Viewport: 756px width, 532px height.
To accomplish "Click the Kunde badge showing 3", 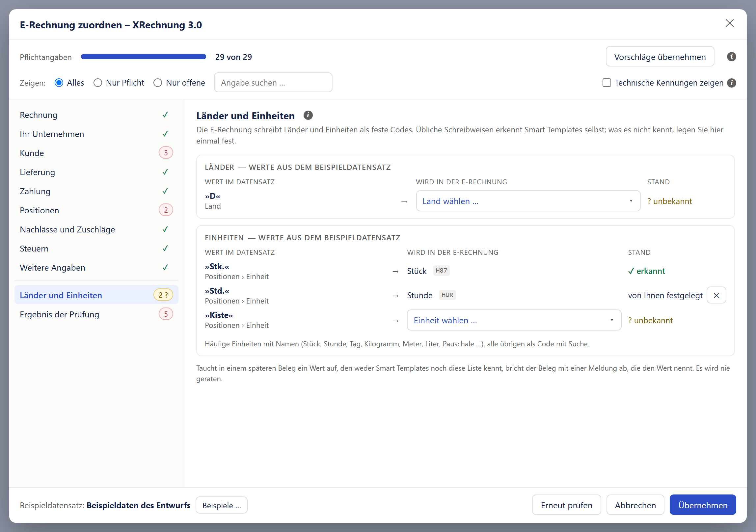I will click(x=166, y=153).
